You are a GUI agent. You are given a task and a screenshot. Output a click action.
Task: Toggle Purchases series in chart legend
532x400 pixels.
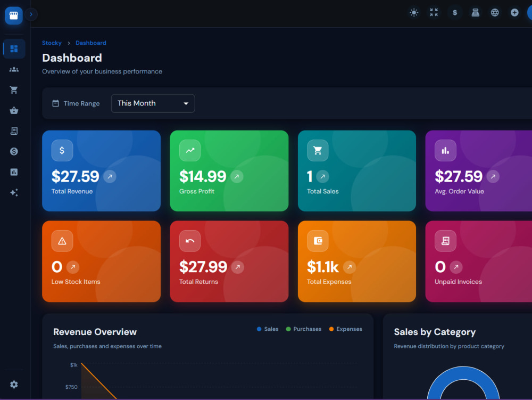coord(304,329)
